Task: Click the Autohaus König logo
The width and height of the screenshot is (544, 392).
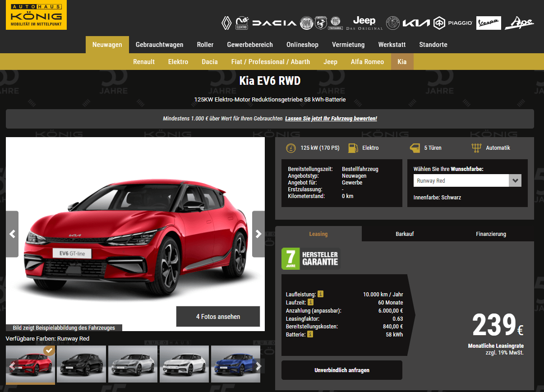Action: click(36, 15)
